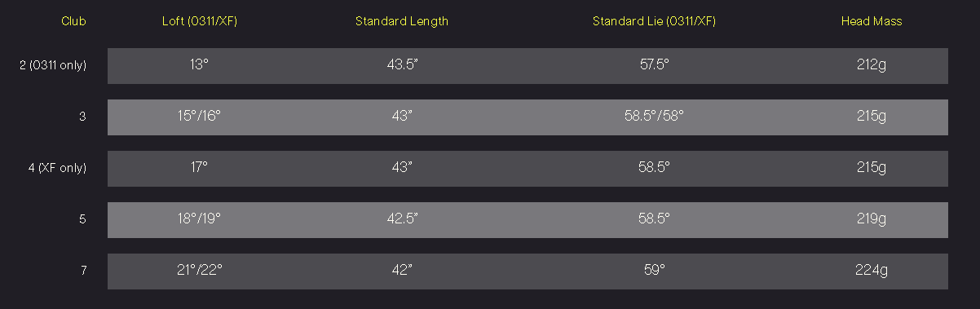Click the 43.5" standard length cell
The height and width of the screenshot is (309, 980).
click(x=402, y=65)
